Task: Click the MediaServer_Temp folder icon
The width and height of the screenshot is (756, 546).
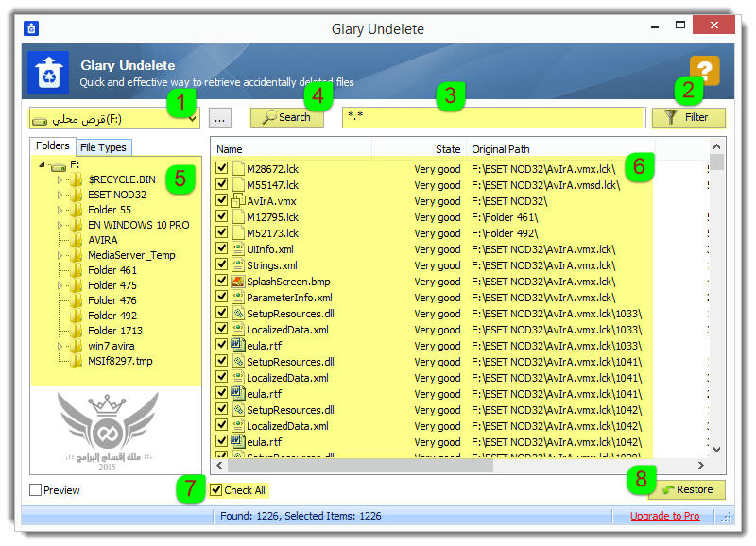Action: (76, 255)
